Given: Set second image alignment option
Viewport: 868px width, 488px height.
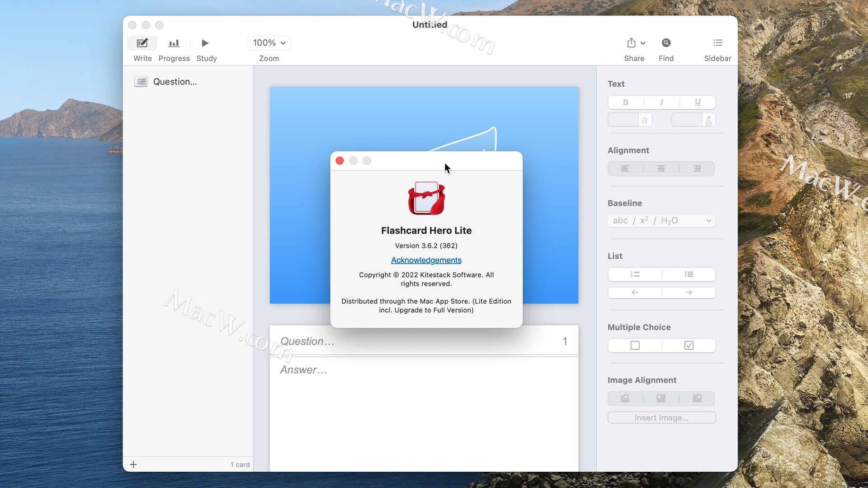Looking at the screenshot, I should click(661, 399).
